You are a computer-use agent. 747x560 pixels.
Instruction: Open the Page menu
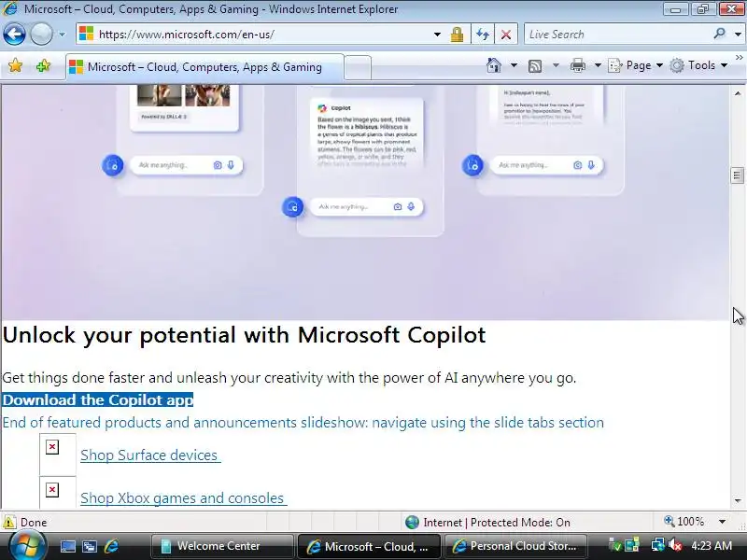(x=636, y=65)
